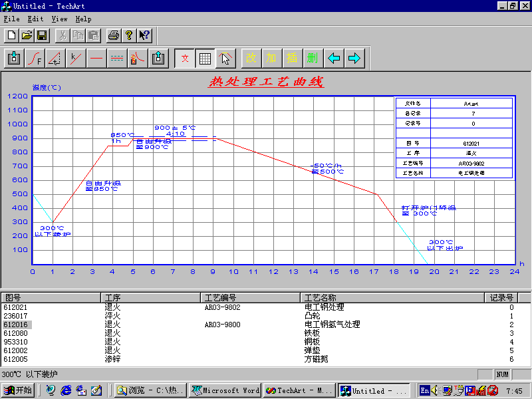Go to next record with right arrow
Screen dimensions: 532x399
[354, 58]
